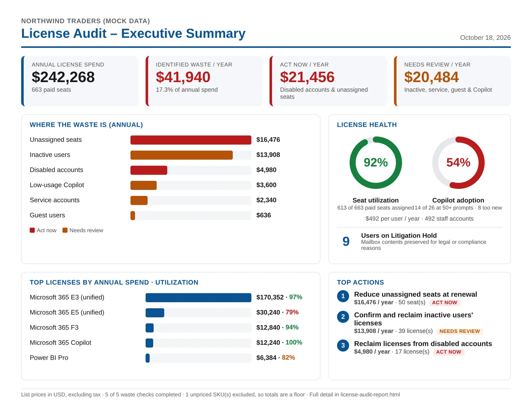Click the Service accounts row label
The width and height of the screenshot is (532, 411).
55,200
